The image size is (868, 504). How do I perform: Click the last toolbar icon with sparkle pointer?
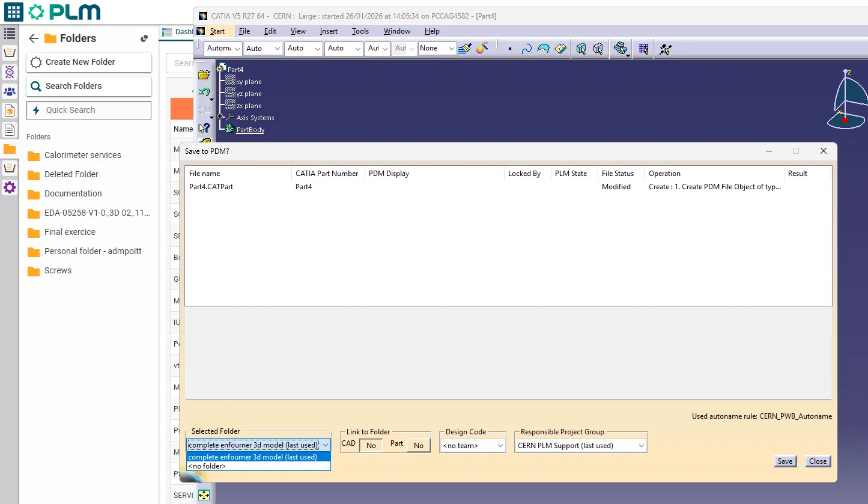pyautogui.click(x=665, y=49)
